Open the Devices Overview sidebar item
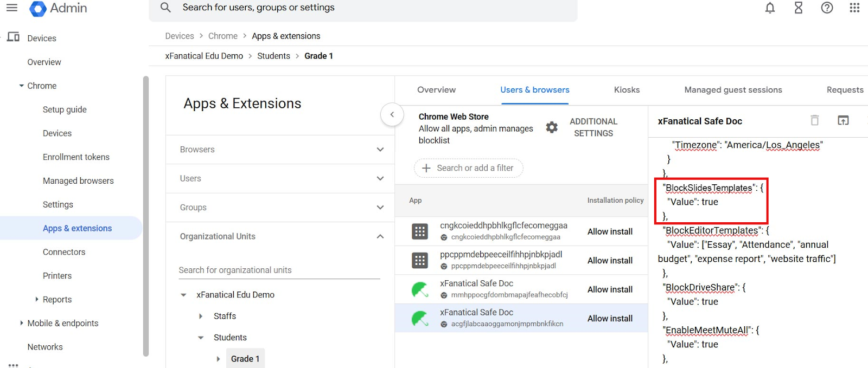 point(44,62)
